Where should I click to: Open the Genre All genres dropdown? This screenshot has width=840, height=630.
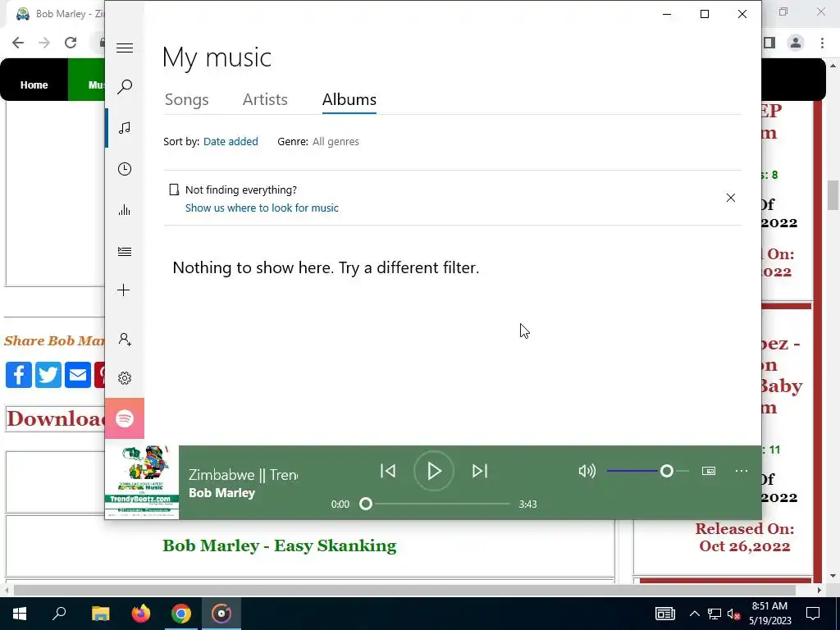click(x=336, y=141)
